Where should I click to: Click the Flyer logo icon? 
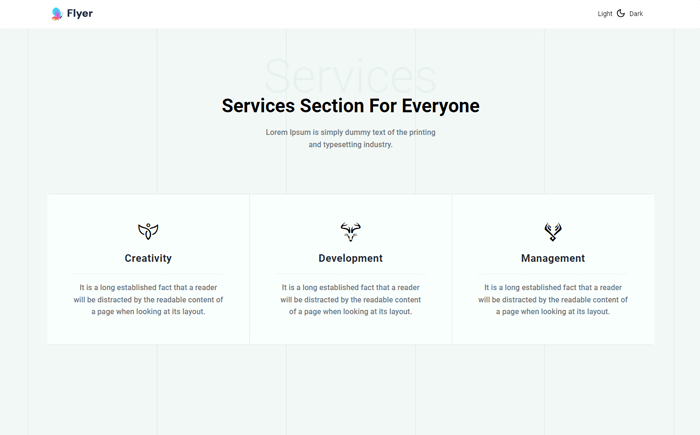pyautogui.click(x=57, y=14)
